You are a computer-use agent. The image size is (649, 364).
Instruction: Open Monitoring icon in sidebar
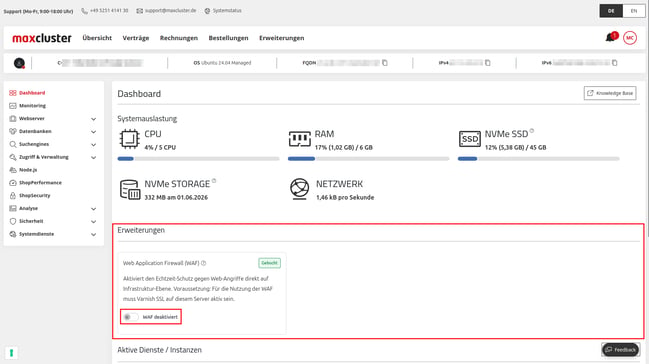(x=13, y=106)
